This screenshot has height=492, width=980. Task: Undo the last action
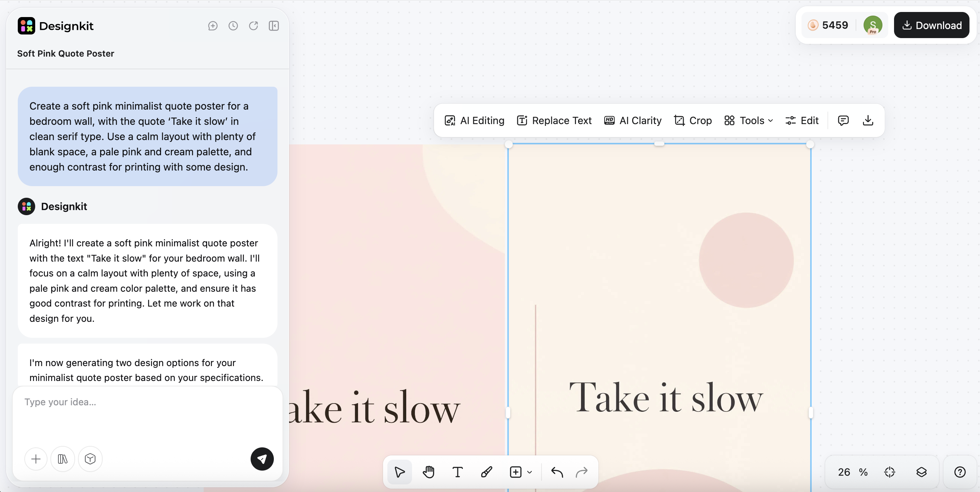557,472
